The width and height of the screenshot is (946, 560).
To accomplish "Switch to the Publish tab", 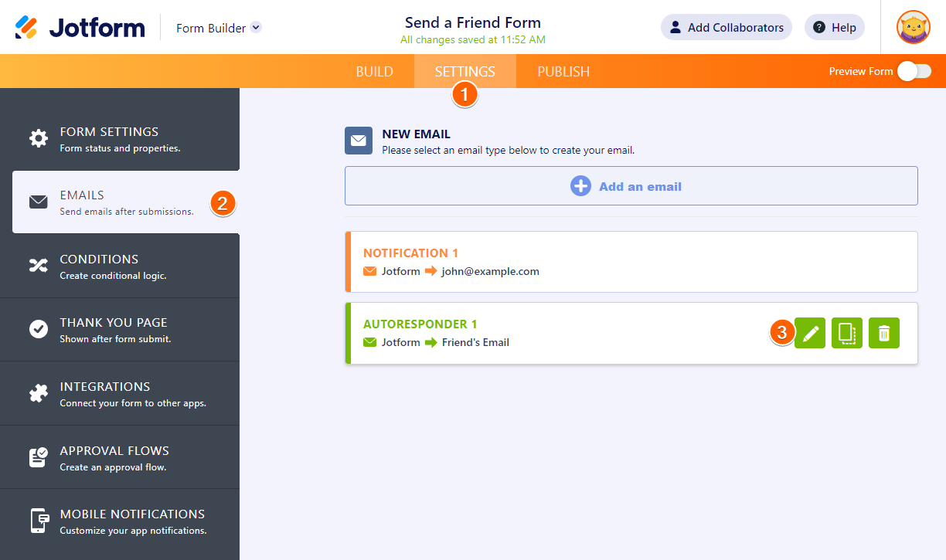I will 563,72.
